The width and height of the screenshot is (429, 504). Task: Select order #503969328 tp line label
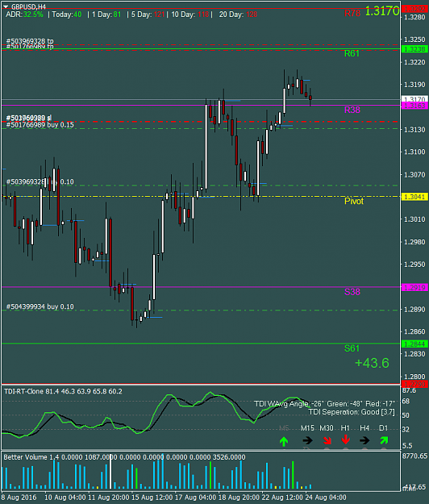pyautogui.click(x=30, y=41)
